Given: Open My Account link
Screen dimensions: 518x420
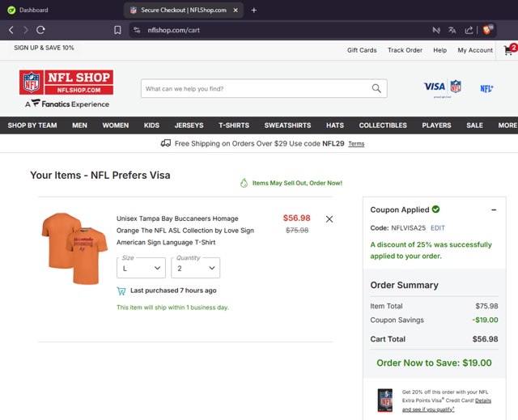Looking at the screenshot, I should click(x=475, y=50).
